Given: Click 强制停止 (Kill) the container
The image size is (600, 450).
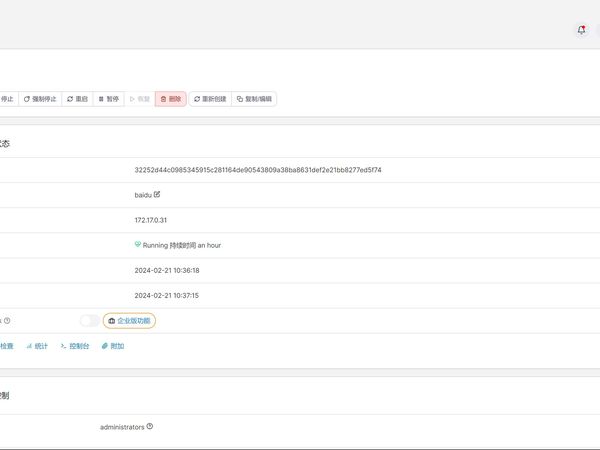Looking at the screenshot, I should [40, 99].
